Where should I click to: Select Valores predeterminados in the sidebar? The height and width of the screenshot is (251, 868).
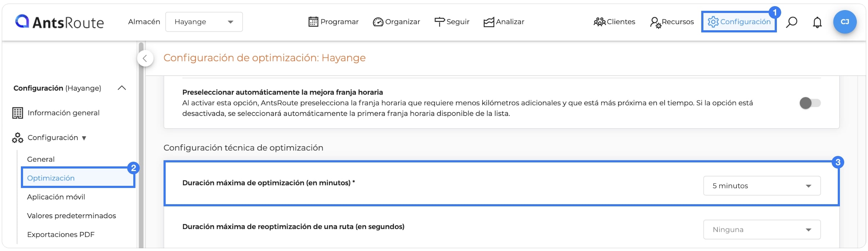click(x=71, y=216)
